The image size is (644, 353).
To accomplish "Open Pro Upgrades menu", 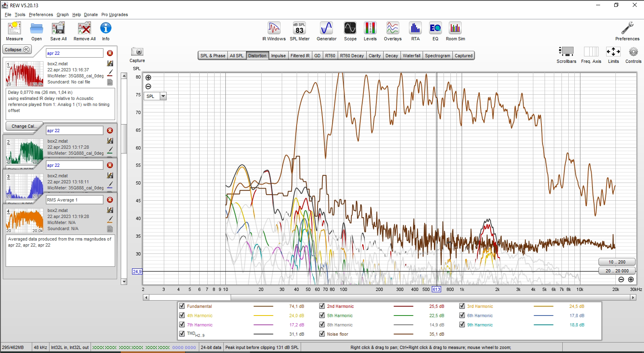I will click(115, 15).
